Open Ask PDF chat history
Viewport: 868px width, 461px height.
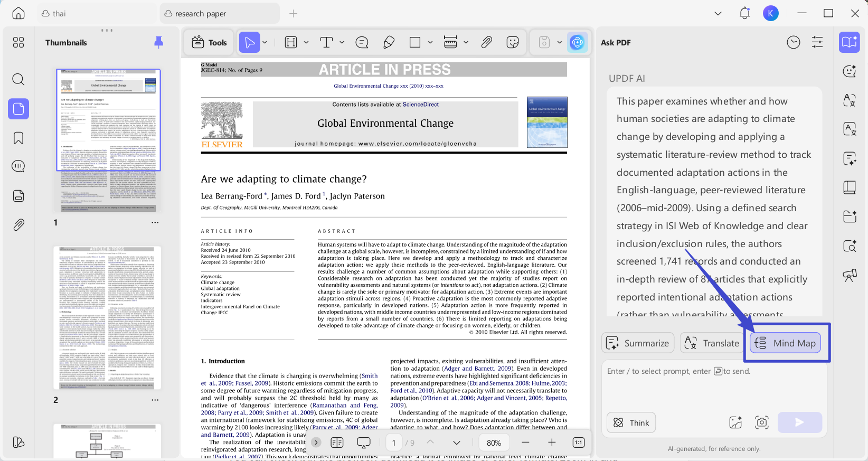coord(794,42)
